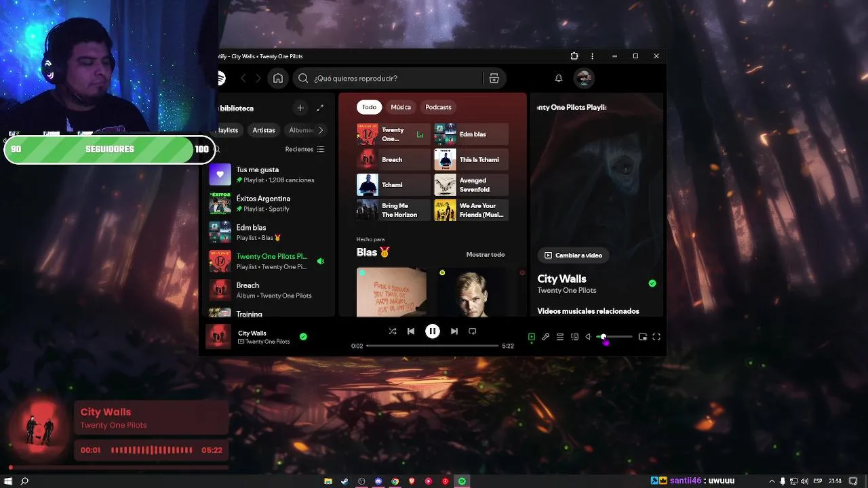This screenshot has height=488, width=868.
Task: Click the Spotify home icon
Action: 278,78
